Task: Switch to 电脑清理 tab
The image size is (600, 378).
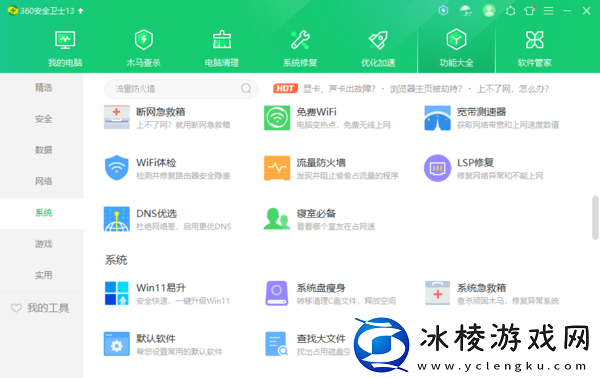Action: [x=222, y=49]
